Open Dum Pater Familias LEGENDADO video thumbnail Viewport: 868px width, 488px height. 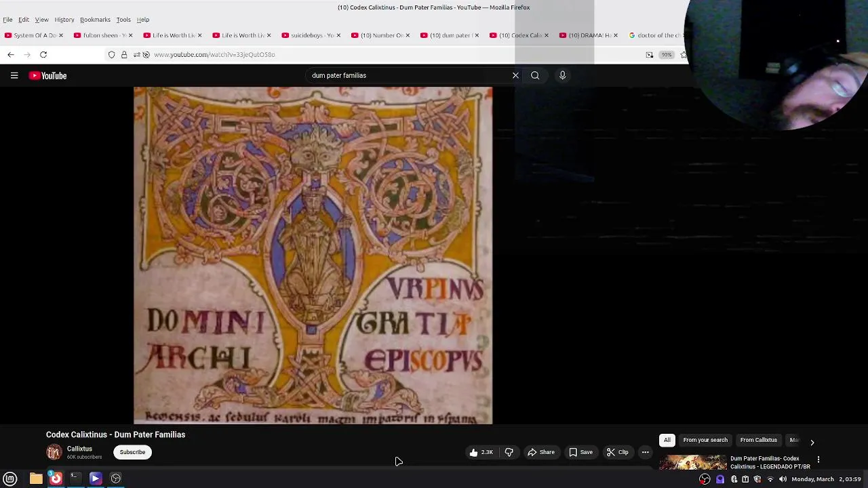pyautogui.click(x=693, y=462)
